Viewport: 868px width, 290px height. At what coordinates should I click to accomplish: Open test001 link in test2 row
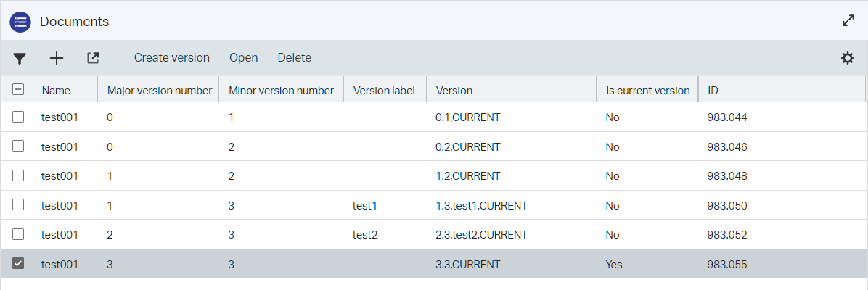coord(60,235)
